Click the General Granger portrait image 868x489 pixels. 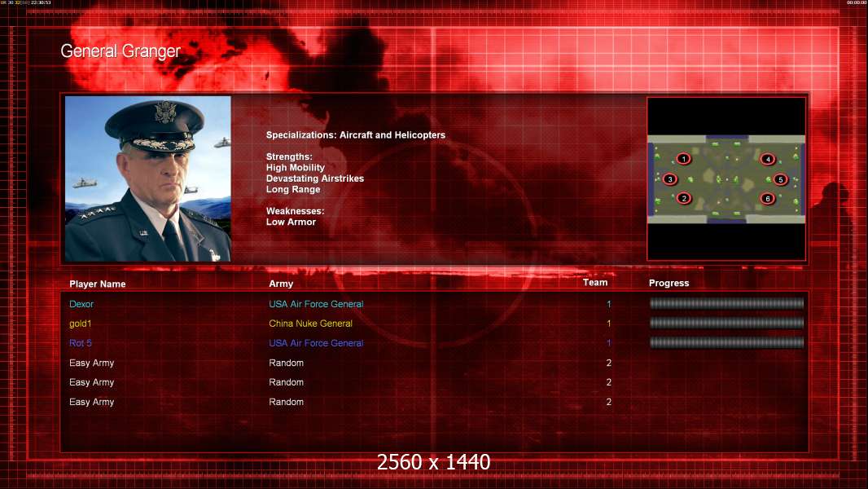pyautogui.click(x=148, y=178)
